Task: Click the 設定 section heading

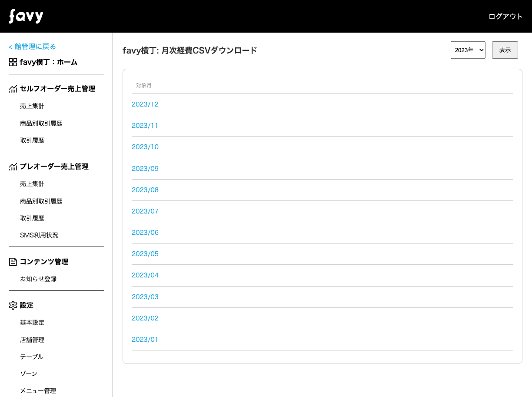Action: tap(27, 305)
